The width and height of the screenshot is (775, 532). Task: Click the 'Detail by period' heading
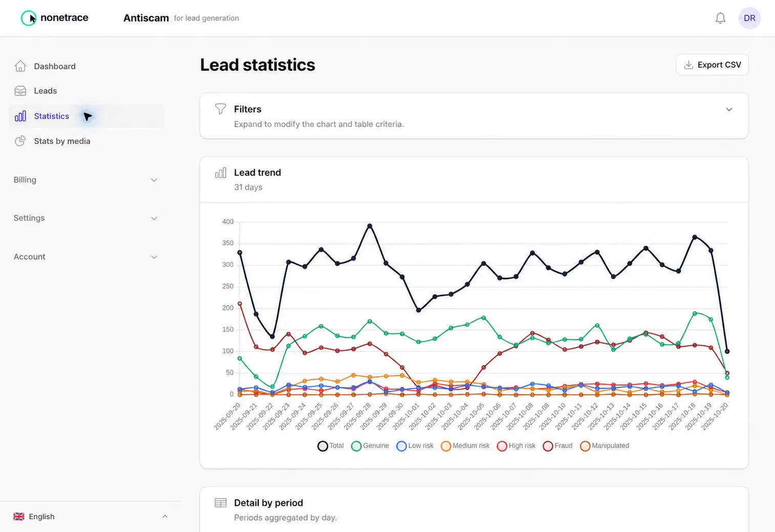point(268,503)
